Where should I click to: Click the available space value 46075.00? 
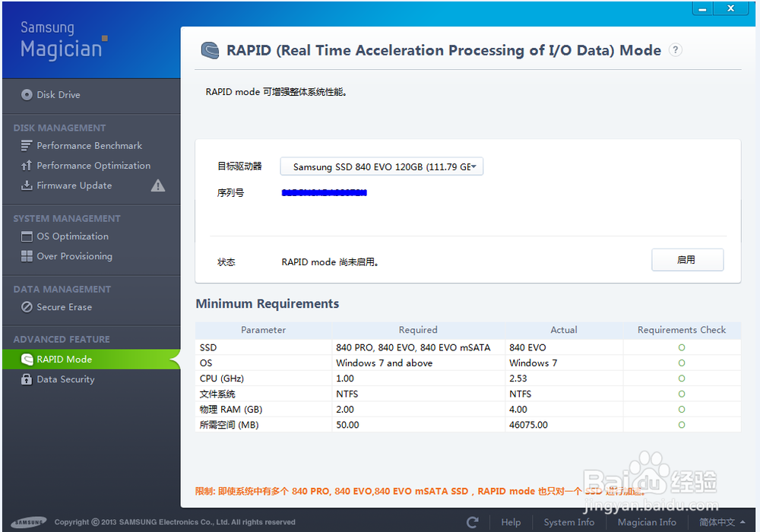[528, 426]
